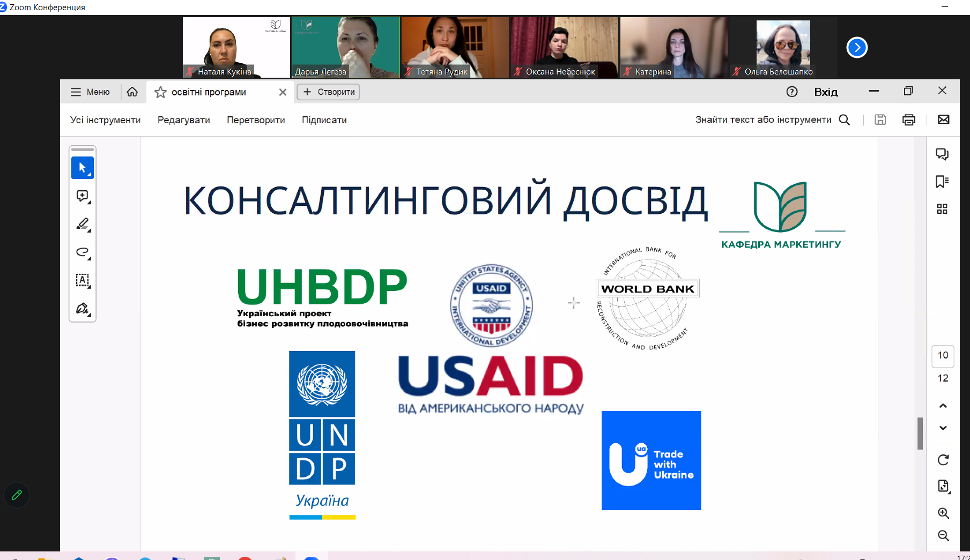970x560 pixels.
Task: Go to the previous page
Action: coord(943,406)
